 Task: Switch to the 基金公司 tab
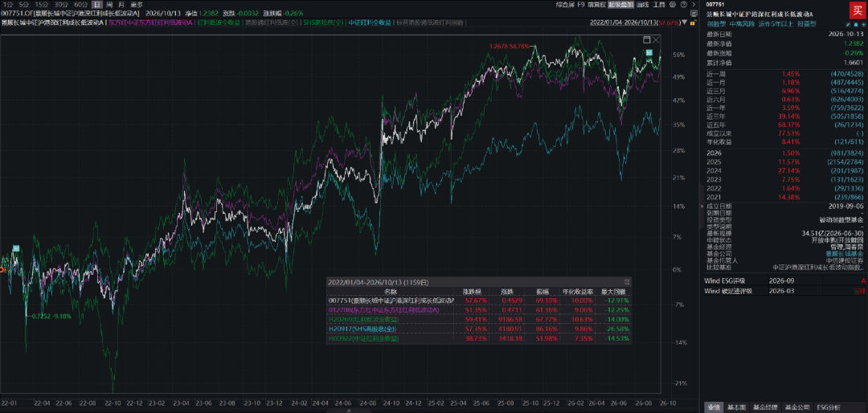tap(797, 407)
